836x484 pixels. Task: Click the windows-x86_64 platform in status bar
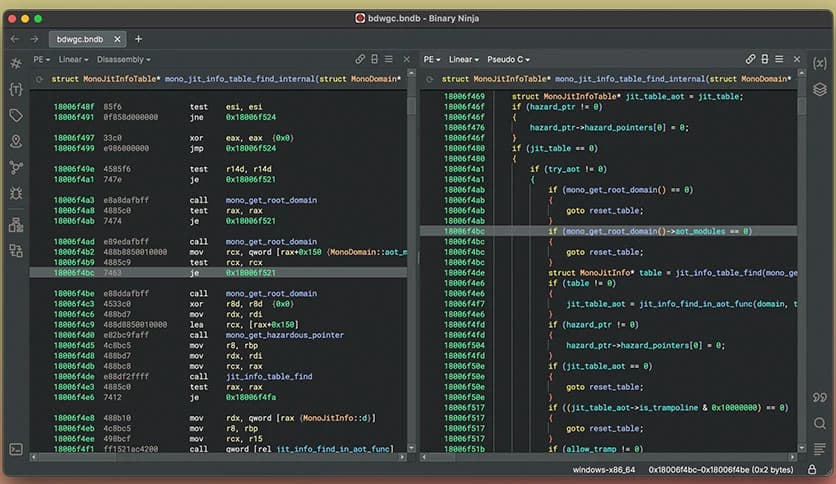(602, 469)
